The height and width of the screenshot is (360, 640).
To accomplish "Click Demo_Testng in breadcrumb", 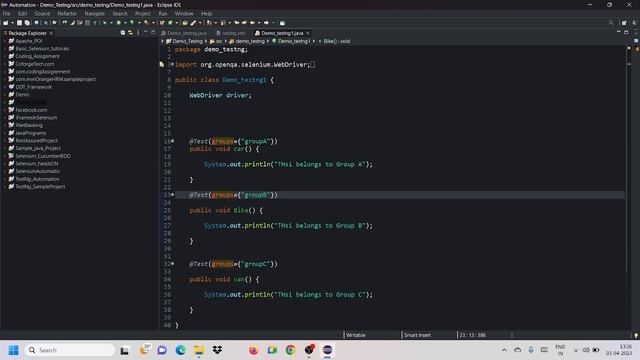I will [187, 41].
